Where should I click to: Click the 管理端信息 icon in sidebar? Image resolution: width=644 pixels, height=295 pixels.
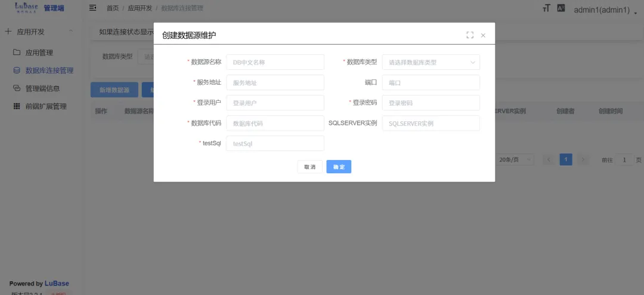[x=17, y=88]
